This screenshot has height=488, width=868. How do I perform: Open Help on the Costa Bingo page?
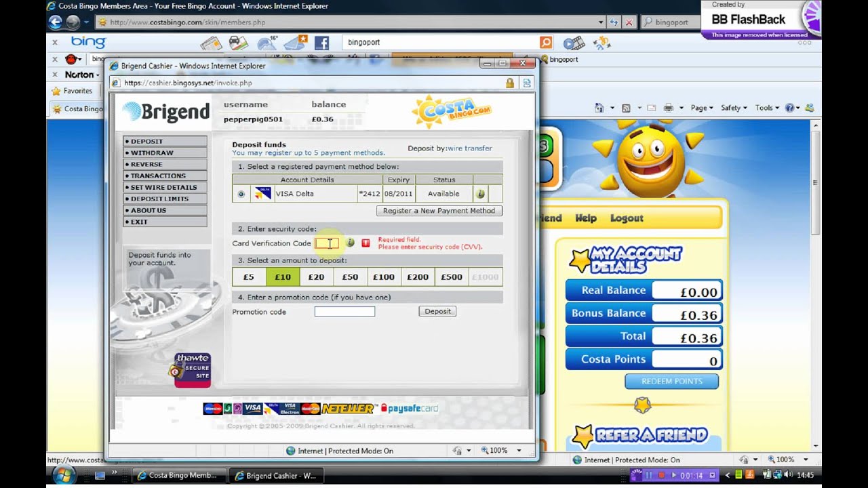tap(586, 218)
